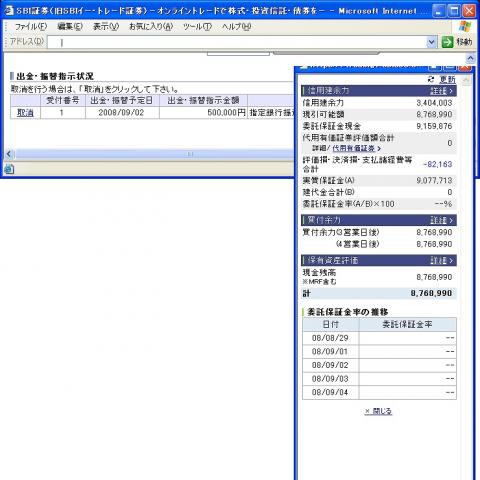Click the 代用有価証券 link

click(x=354, y=148)
